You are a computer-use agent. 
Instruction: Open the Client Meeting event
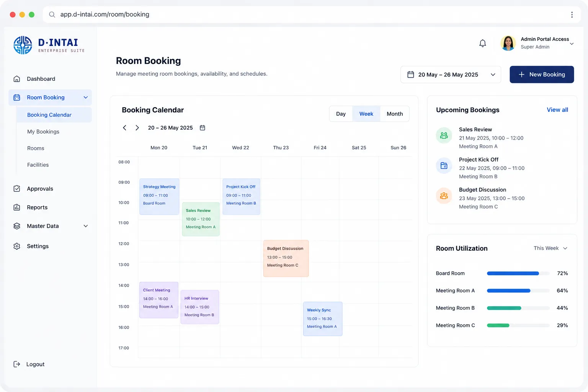[159, 300]
